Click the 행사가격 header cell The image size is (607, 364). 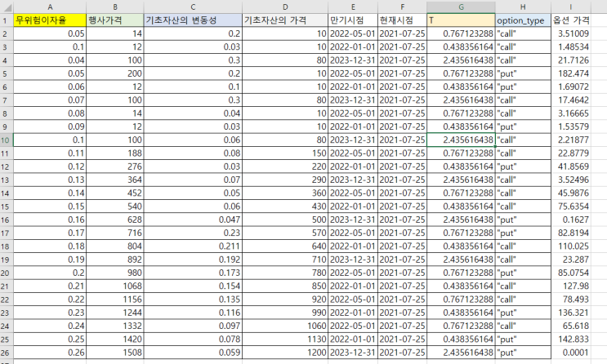coord(115,20)
